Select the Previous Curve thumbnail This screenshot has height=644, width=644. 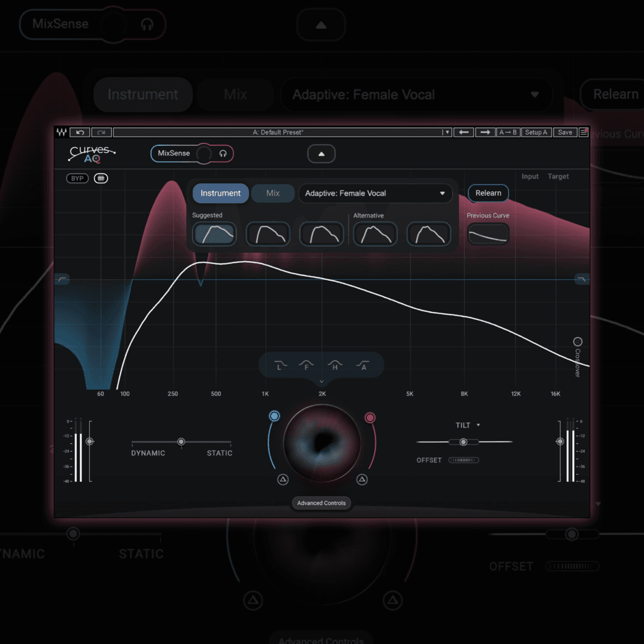[x=488, y=234]
